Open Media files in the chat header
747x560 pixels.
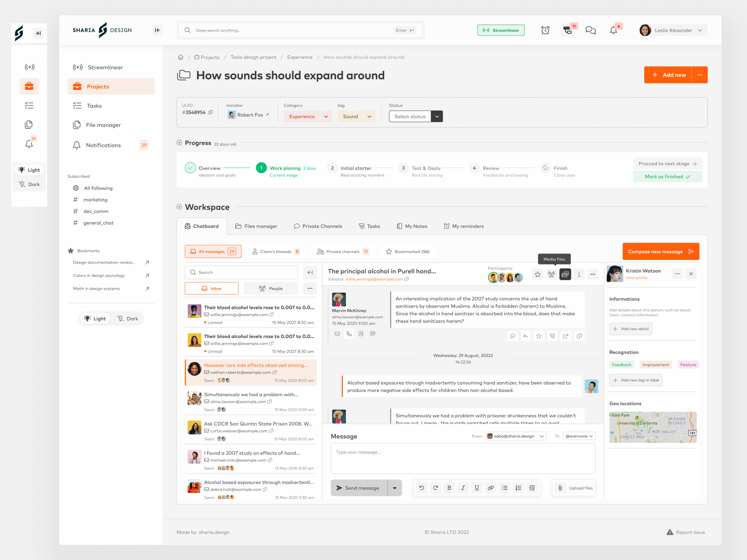coord(565,274)
